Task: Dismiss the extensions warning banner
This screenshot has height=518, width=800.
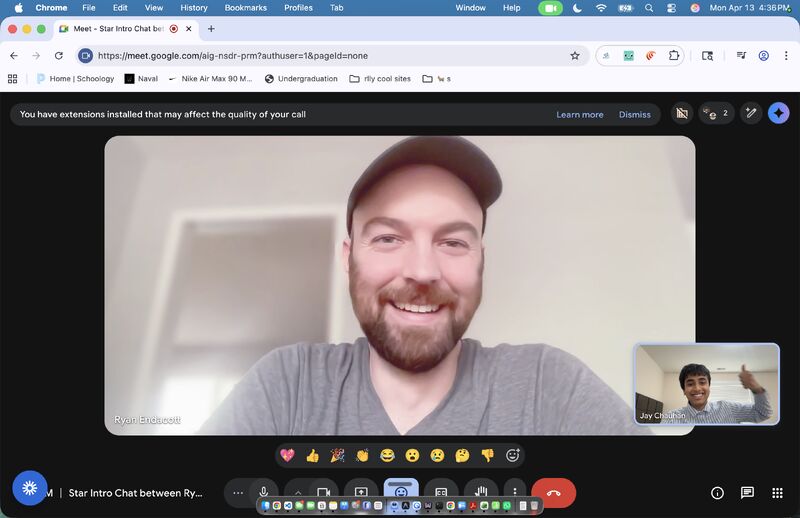Action: pyautogui.click(x=635, y=114)
